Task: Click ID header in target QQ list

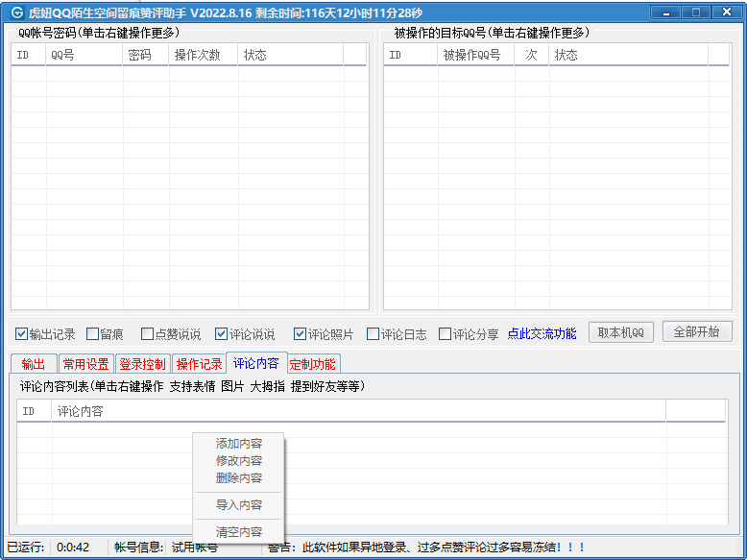Action: 411,55
